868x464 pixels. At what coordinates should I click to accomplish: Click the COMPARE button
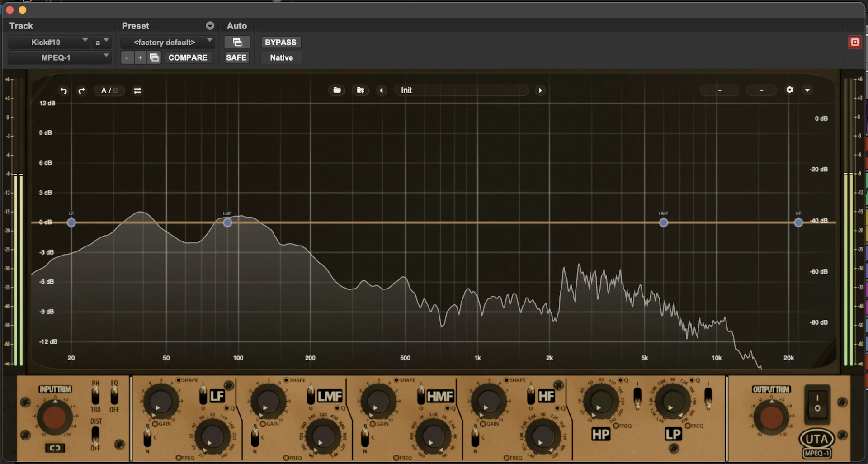click(x=188, y=57)
